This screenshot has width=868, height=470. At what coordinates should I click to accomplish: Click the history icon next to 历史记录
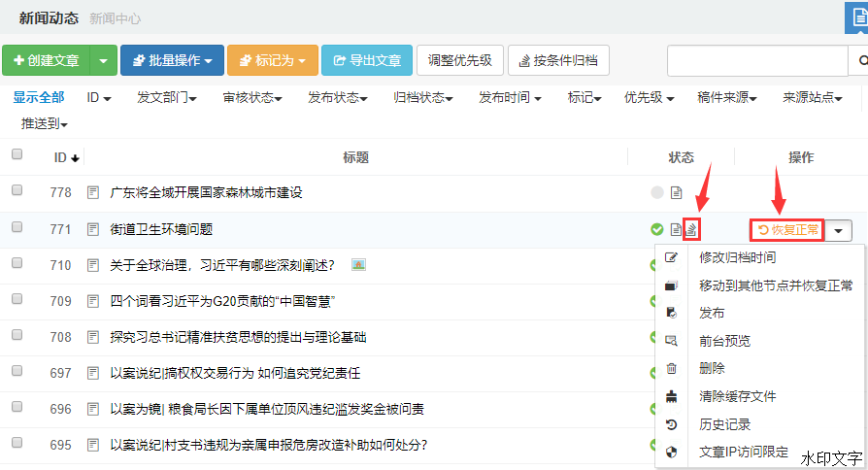[671, 424]
